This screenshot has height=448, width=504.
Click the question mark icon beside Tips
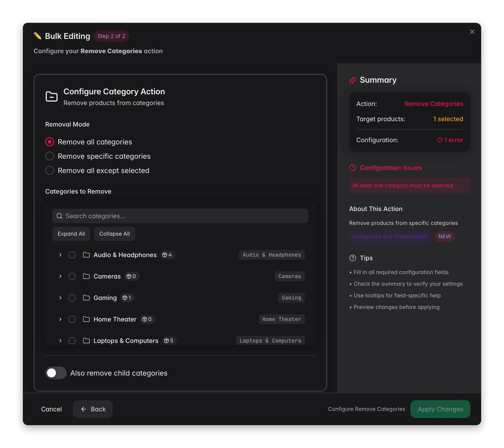353,258
